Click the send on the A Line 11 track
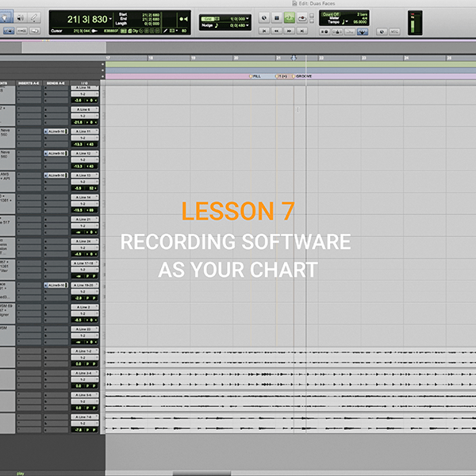476x476 pixels. pyautogui.click(x=56, y=132)
